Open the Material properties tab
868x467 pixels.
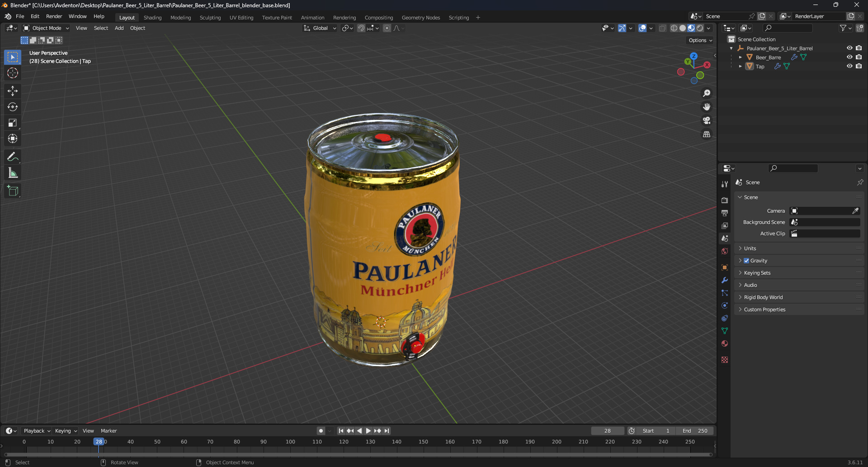pos(725,343)
